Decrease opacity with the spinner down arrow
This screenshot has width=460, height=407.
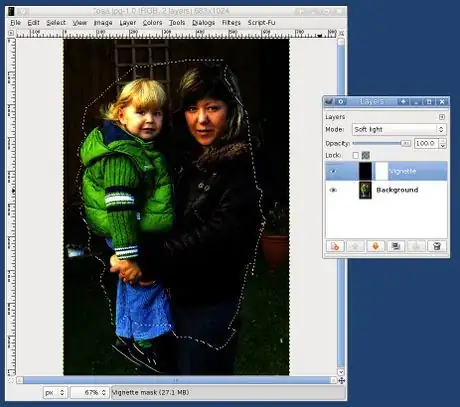[443, 146]
